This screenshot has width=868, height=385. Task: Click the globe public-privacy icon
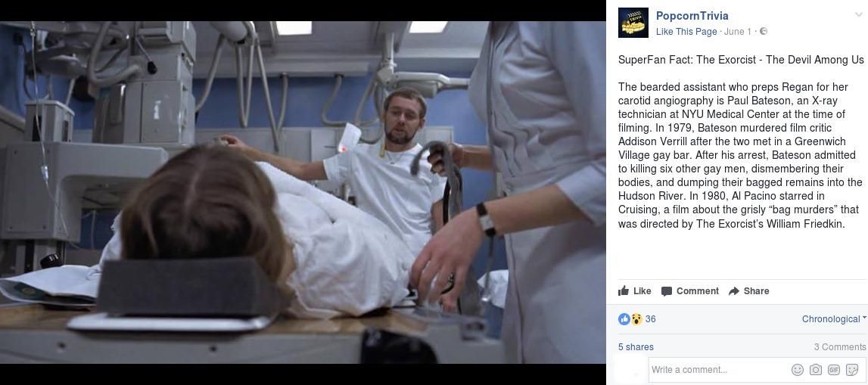click(x=764, y=31)
